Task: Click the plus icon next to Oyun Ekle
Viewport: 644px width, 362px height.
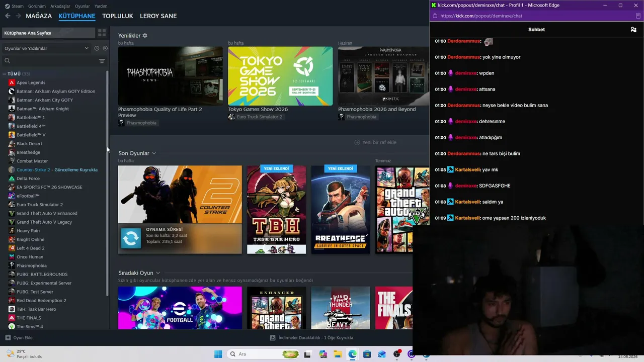Action: [x=8, y=338]
